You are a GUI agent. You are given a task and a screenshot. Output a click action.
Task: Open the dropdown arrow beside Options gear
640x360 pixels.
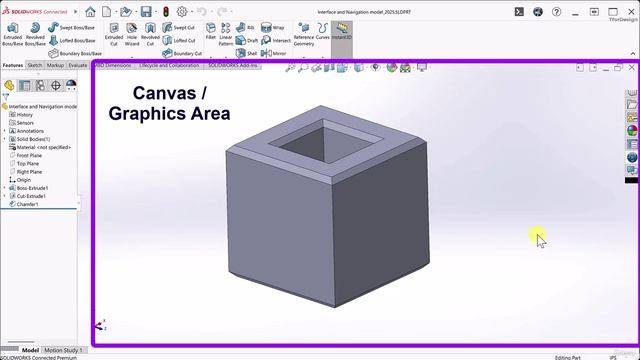coord(191,12)
